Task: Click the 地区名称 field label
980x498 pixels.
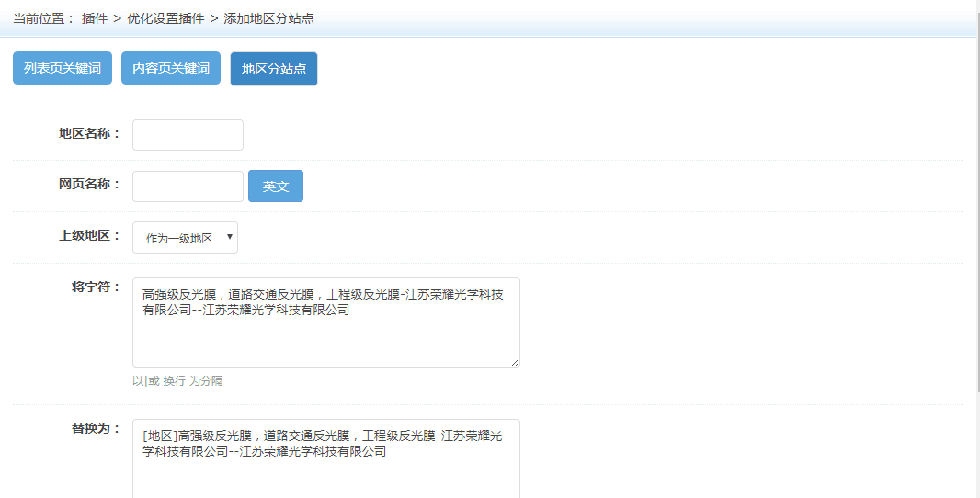Action: pyautogui.click(x=89, y=134)
